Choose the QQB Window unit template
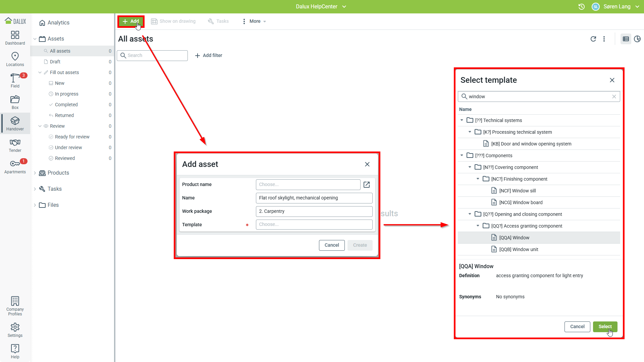The image size is (644, 362). click(519, 249)
